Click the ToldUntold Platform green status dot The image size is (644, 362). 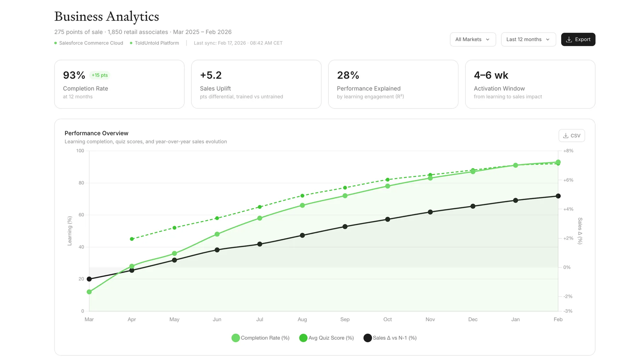coord(131,43)
